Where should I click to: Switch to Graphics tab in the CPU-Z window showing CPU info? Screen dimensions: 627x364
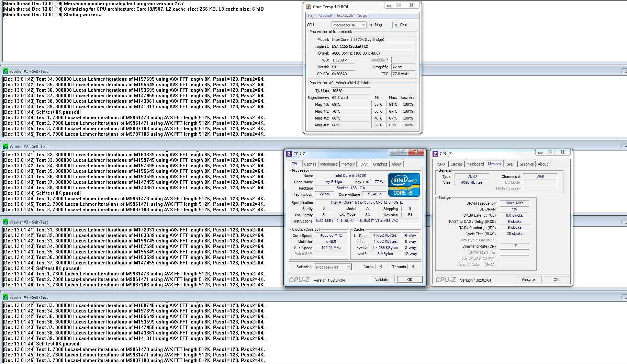(380, 164)
